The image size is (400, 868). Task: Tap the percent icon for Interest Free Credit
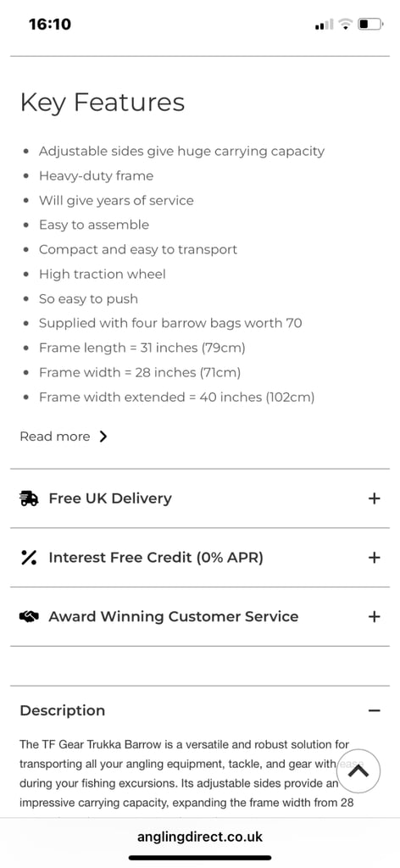[x=29, y=558]
